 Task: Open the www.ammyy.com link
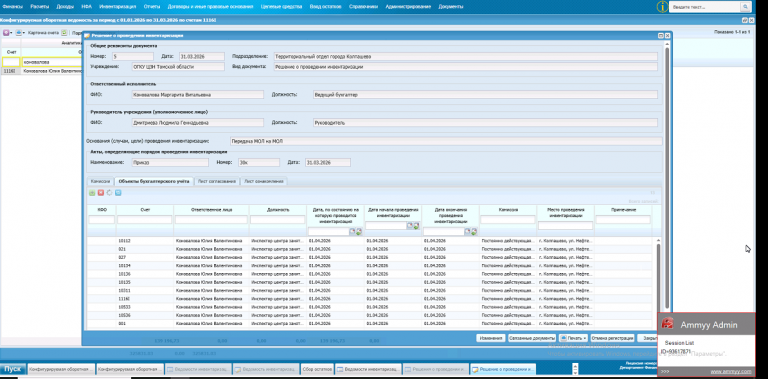(731, 372)
